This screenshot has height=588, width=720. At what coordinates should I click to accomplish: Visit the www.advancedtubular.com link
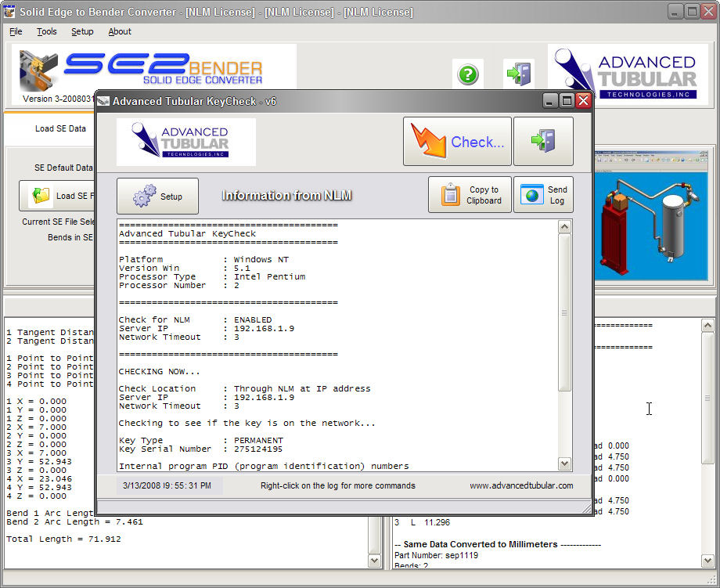pos(521,485)
